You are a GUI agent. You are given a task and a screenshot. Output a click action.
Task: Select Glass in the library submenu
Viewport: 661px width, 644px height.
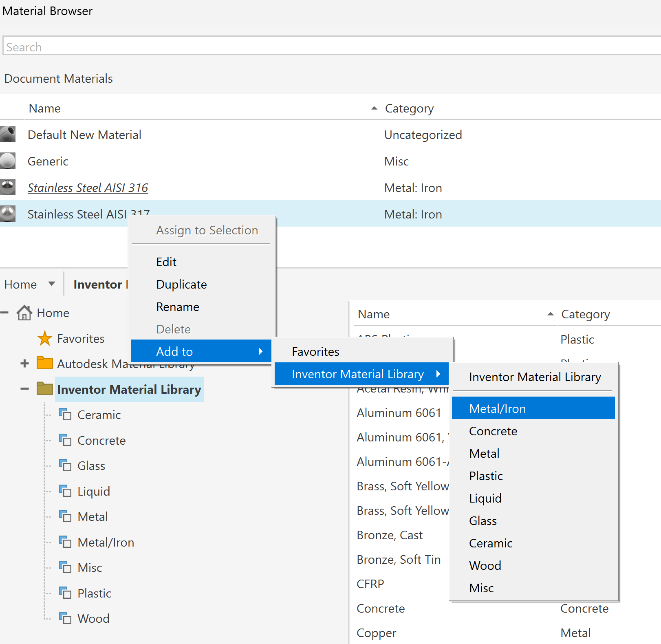(533, 520)
